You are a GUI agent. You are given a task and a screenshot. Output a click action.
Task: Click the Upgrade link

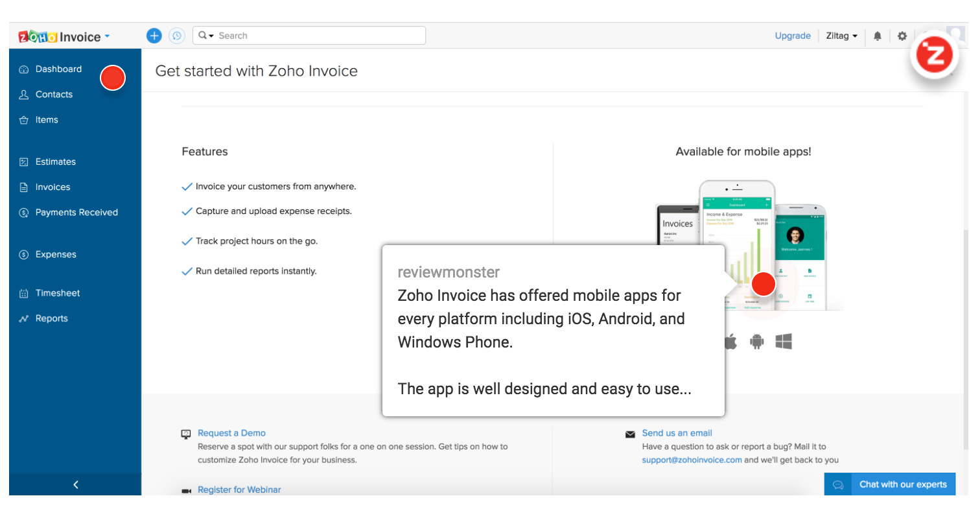pyautogui.click(x=793, y=36)
